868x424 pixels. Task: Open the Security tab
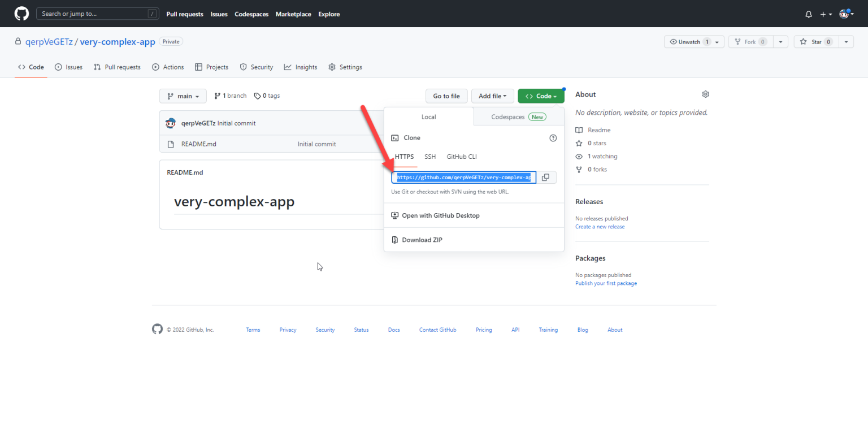257,67
